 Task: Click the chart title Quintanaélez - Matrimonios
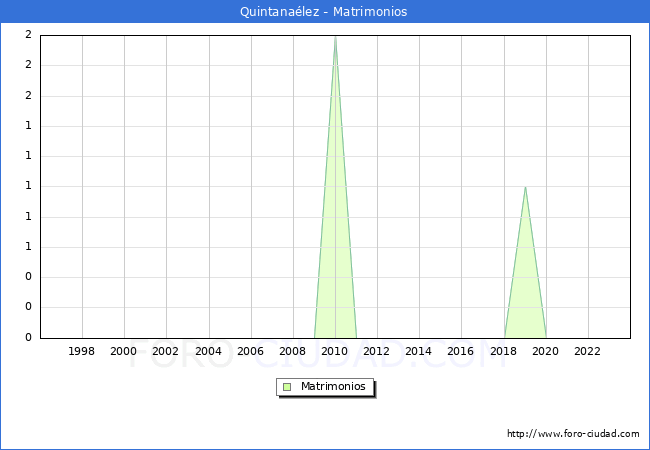pos(323,11)
